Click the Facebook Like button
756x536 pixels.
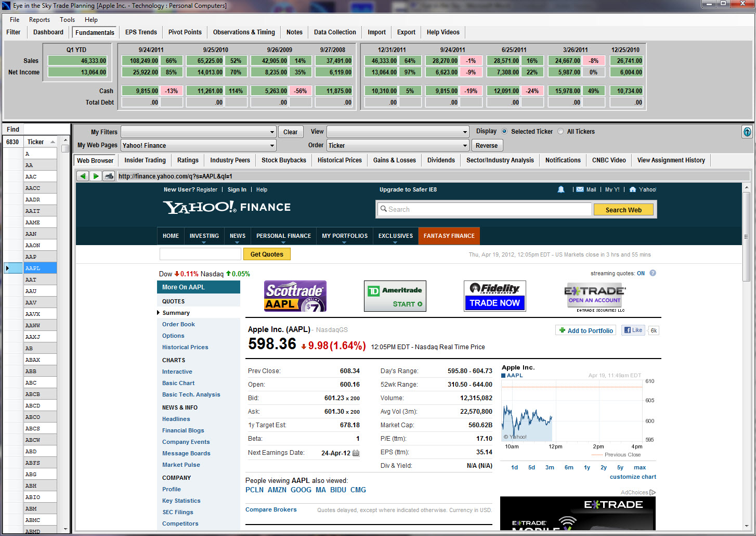click(x=633, y=330)
